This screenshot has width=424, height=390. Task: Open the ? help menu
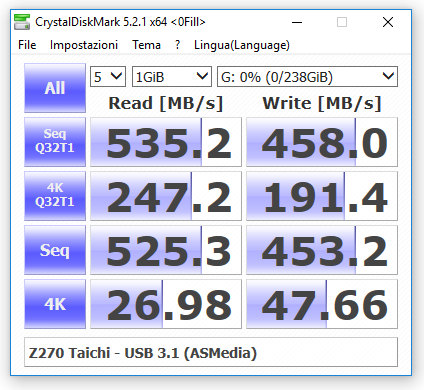point(177,45)
